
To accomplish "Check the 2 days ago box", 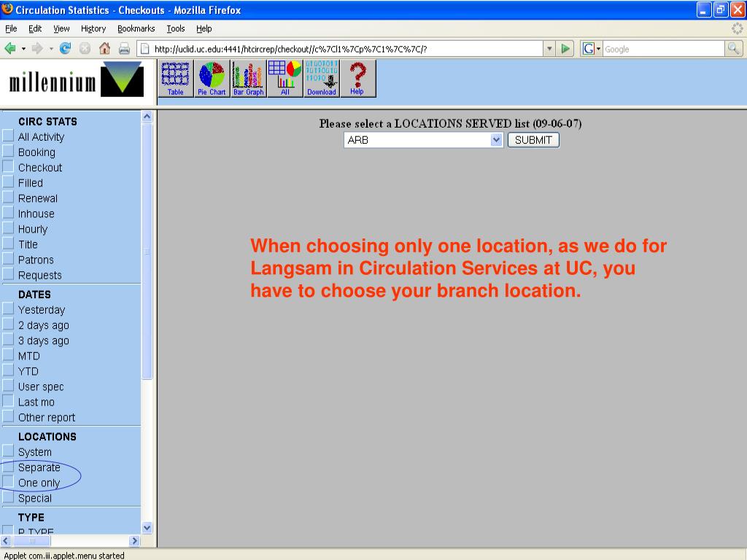I will pyautogui.click(x=8, y=324).
